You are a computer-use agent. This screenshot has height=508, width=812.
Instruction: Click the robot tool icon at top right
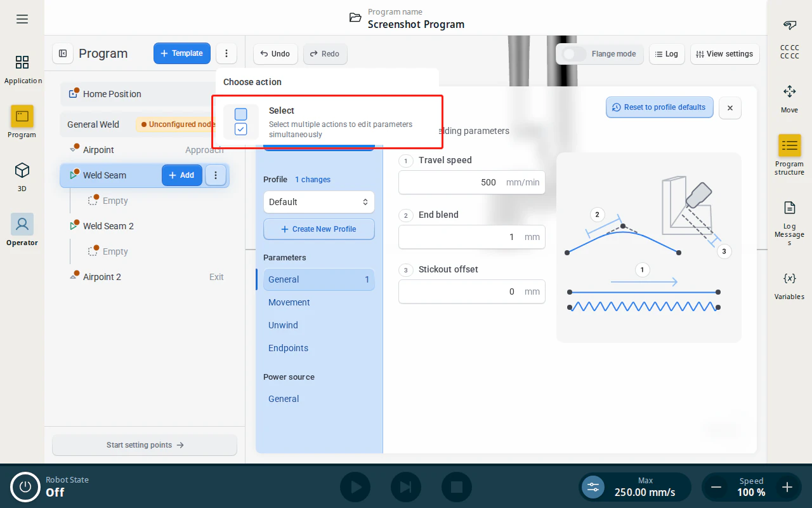[x=789, y=25]
